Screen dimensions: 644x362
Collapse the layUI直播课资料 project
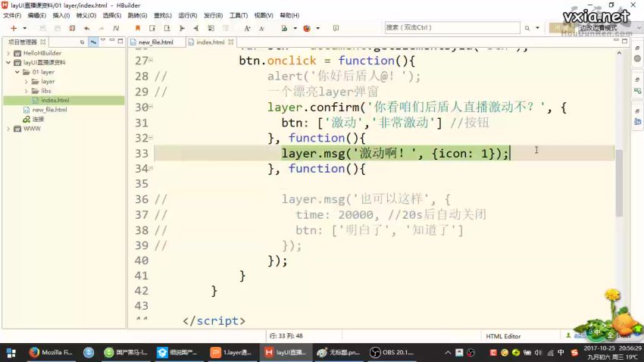point(8,62)
